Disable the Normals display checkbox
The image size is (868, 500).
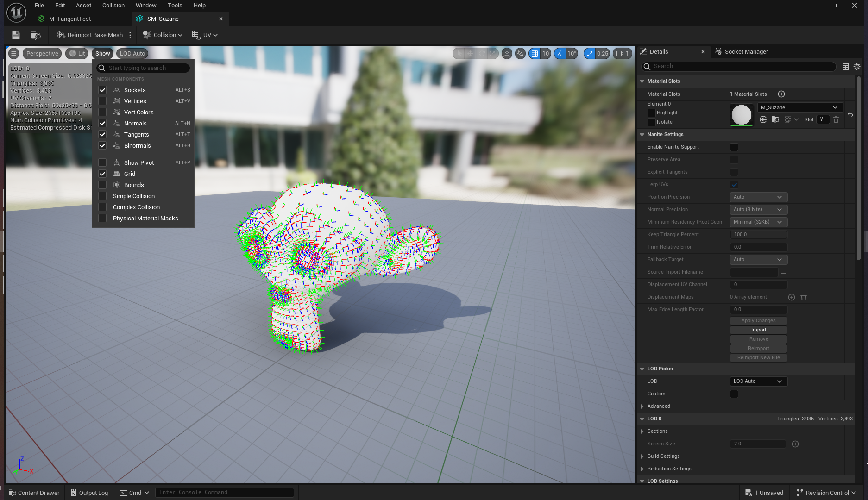102,123
